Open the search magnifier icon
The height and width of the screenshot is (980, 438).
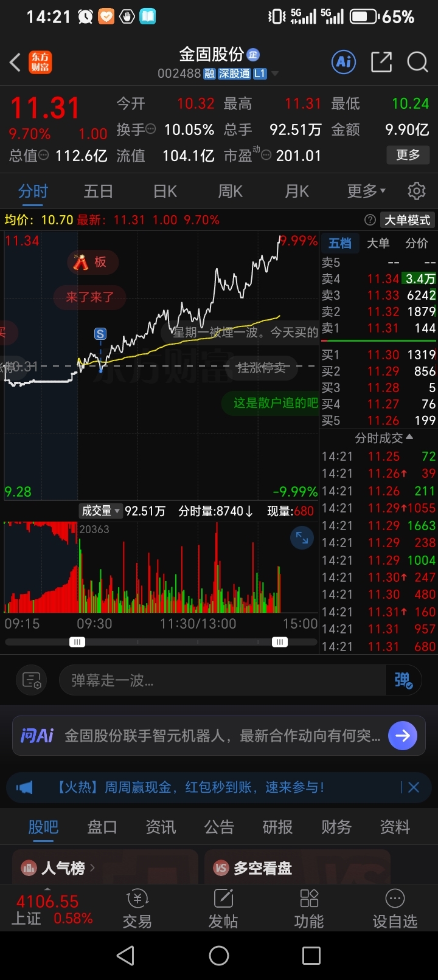click(418, 61)
